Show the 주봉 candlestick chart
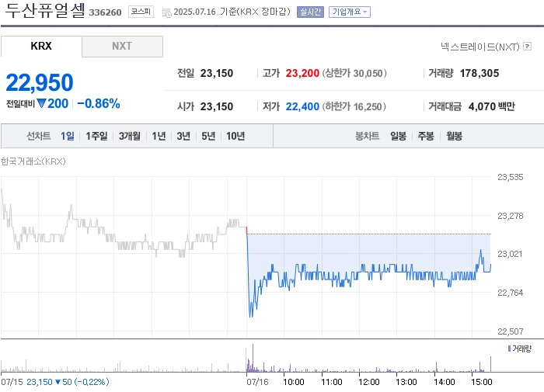 coord(426,136)
